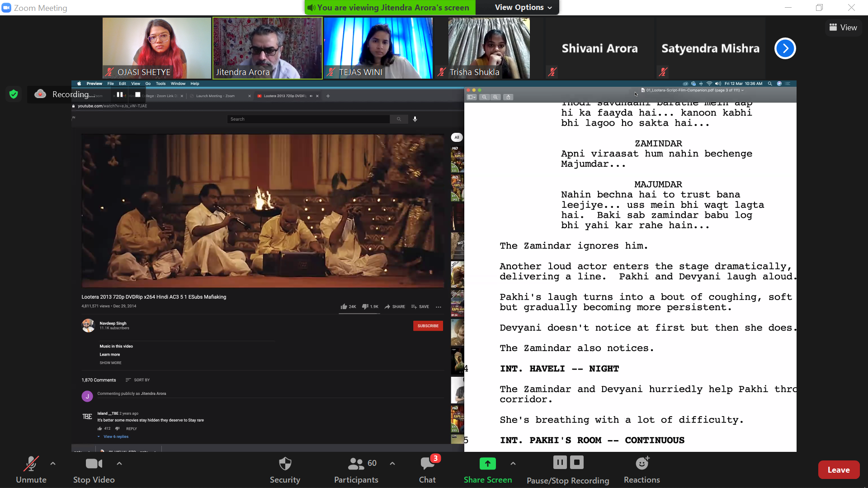868x488 pixels.
Task: Show next participants with blue arrow
Action: (x=785, y=48)
